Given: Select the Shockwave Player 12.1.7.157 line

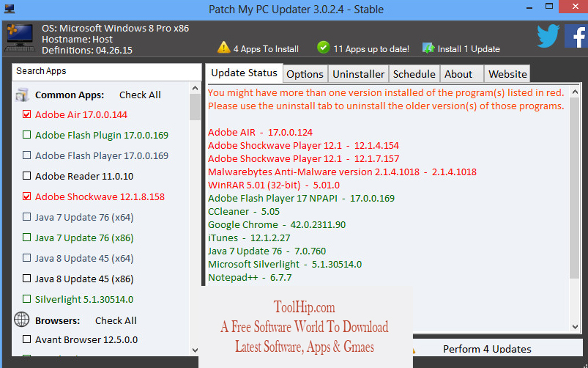Looking at the screenshot, I should click(303, 158).
